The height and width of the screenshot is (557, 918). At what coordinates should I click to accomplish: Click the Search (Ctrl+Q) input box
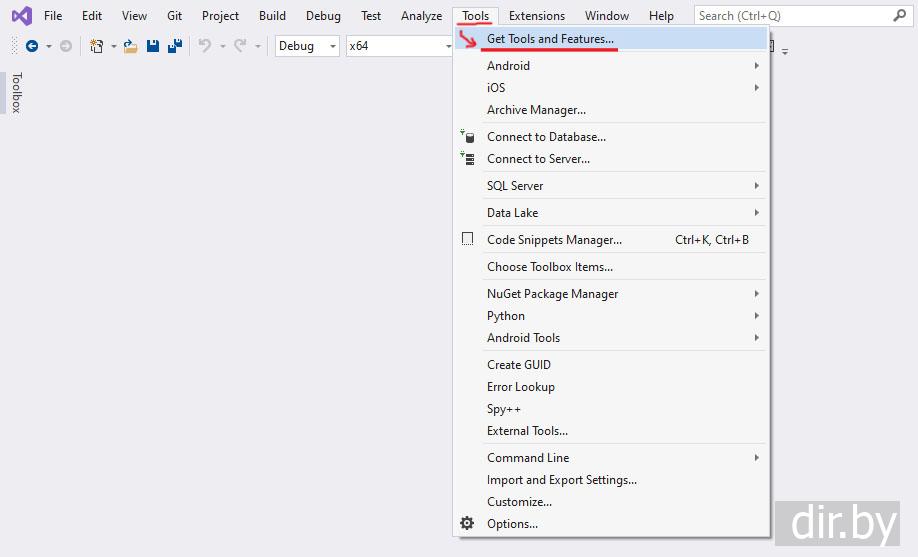pyautogui.click(x=790, y=16)
